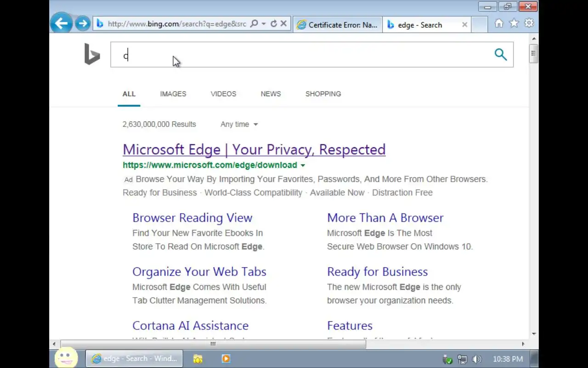
Task: Refresh the page with the reload icon
Action: [x=274, y=23]
